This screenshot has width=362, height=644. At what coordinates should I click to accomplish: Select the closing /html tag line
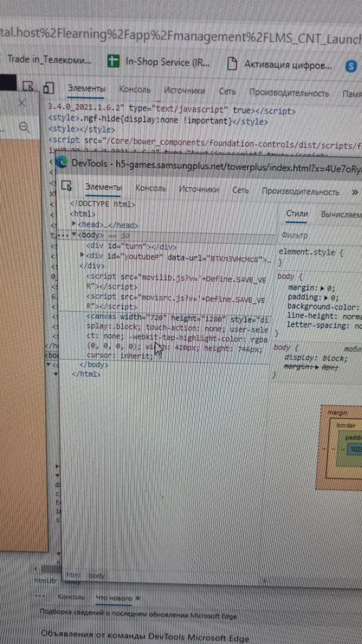(x=86, y=374)
